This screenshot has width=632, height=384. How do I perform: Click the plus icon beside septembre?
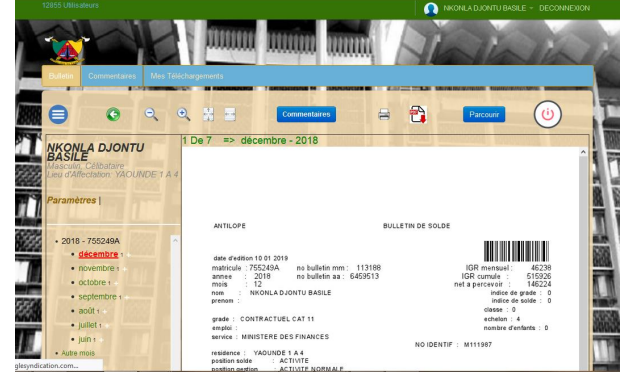click(127, 297)
